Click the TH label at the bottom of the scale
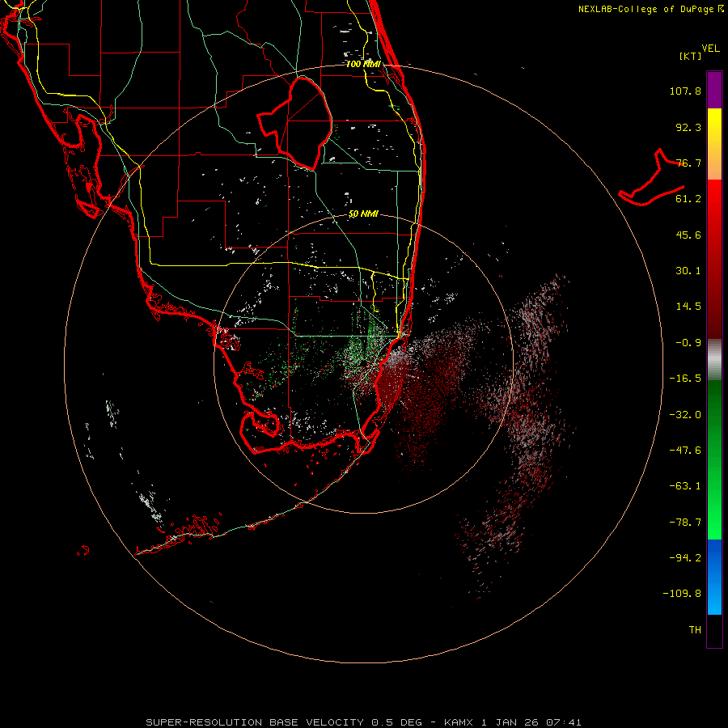The width and height of the screenshot is (728, 728). click(x=695, y=630)
